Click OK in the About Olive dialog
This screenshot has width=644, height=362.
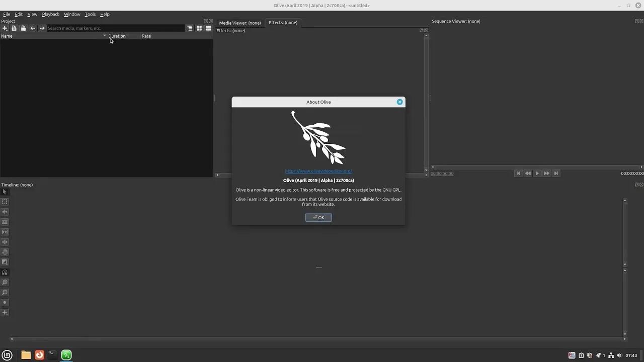pos(318,217)
